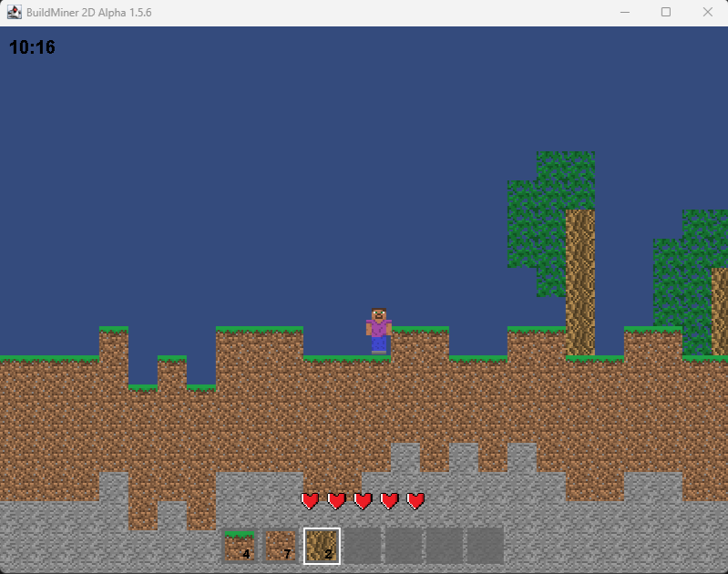Viewport: 728px width, 574px height.
Task: Click the 10:16 game clock
Action: coord(32,47)
